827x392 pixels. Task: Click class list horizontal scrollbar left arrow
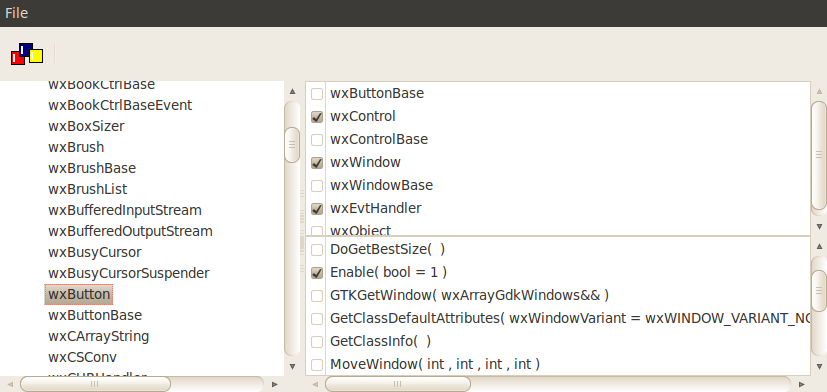click(11, 384)
